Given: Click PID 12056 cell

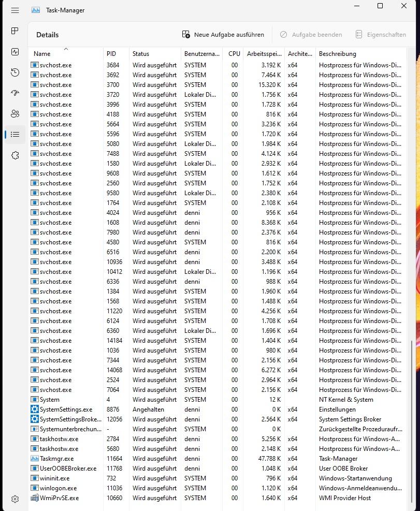Looking at the screenshot, I should [114, 419].
